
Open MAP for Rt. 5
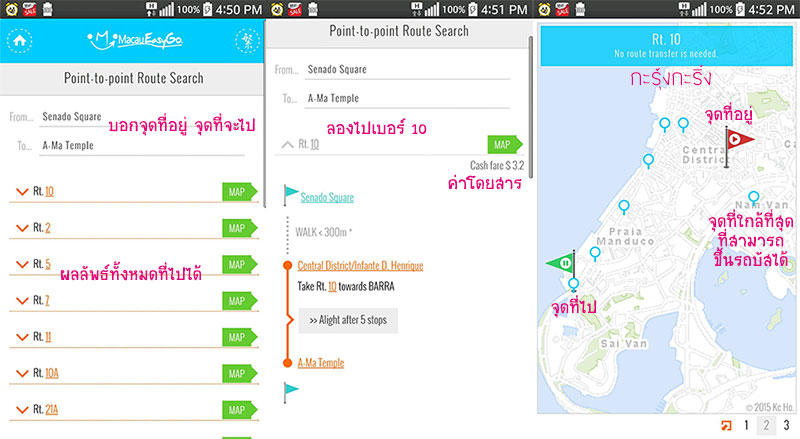(x=240, y=264)
